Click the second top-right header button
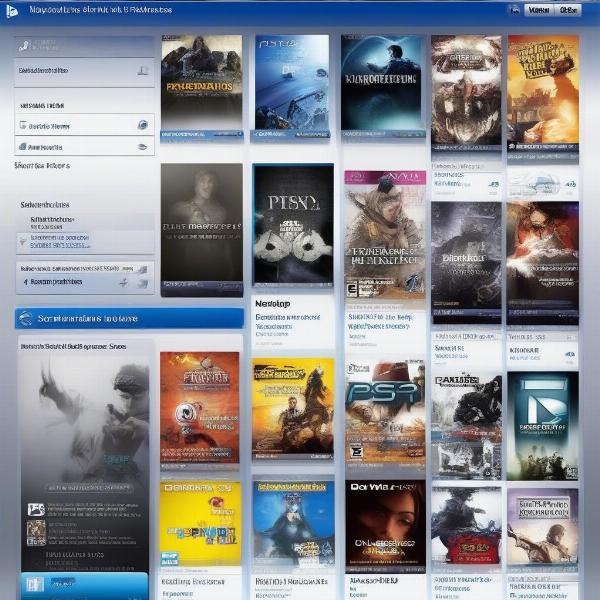Image resolution: width=600 pixels, height=600 pixels. [568, 10]
